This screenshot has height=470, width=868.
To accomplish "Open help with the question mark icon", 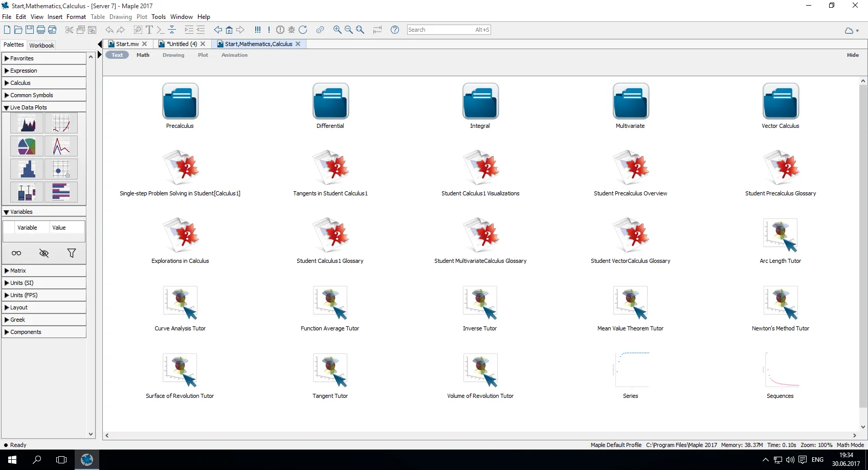I will (395, 30).
